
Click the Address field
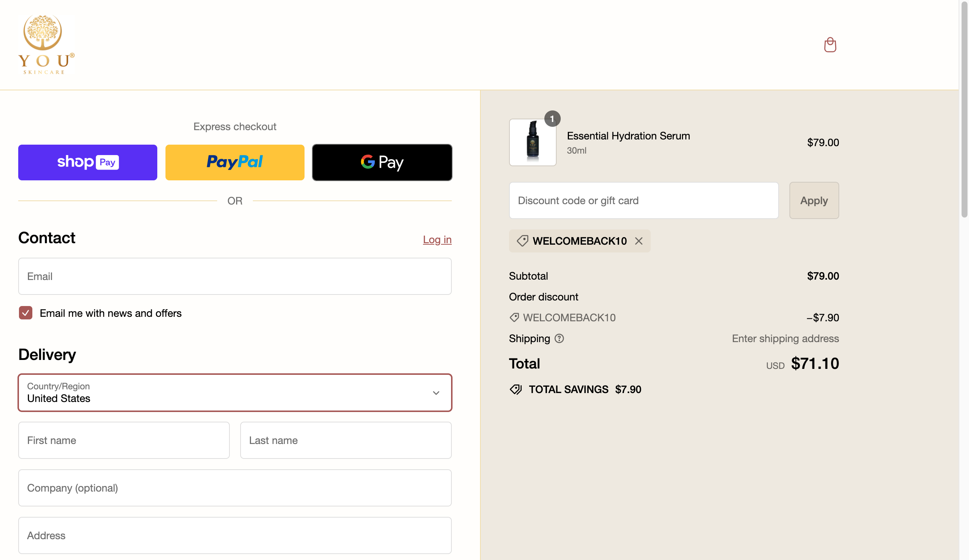coord(235,535)
